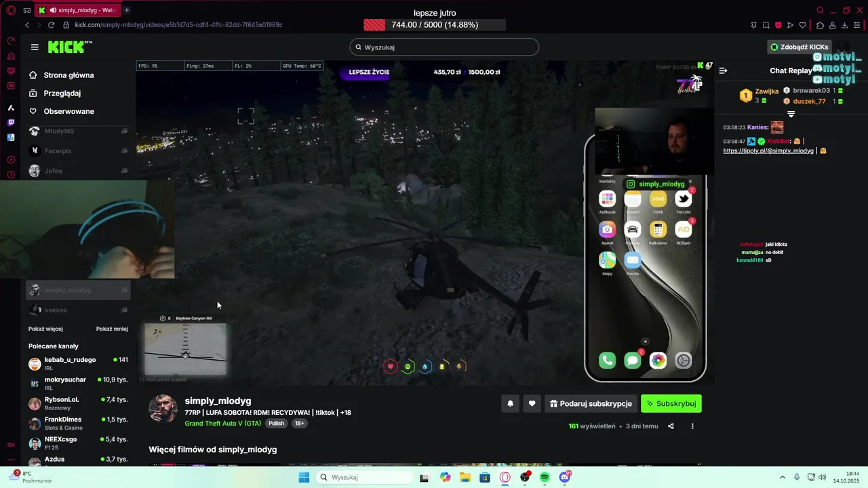
Task: Click Podaruj subskrypcje button
Action: click(591, 403)
